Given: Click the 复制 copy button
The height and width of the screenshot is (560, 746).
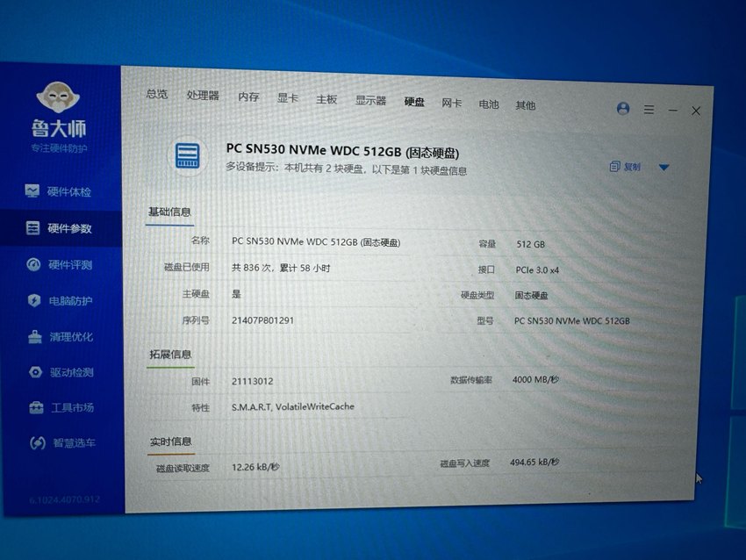Looking at the screenshot, I should point(625,167).
